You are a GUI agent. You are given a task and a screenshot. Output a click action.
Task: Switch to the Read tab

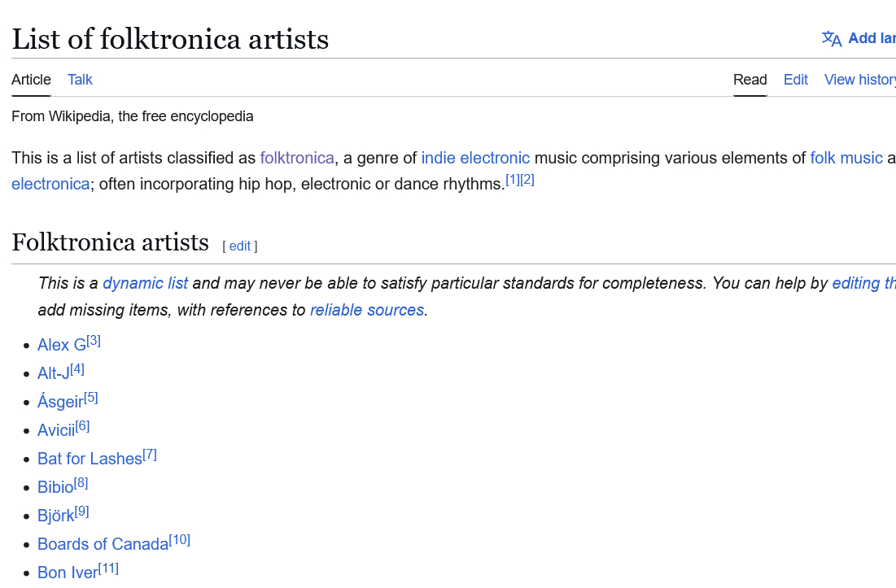[x=750, y=80]
